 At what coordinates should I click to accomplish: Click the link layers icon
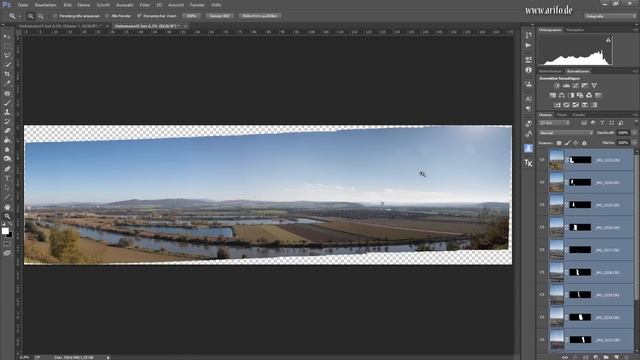click(x=565, y=357)
